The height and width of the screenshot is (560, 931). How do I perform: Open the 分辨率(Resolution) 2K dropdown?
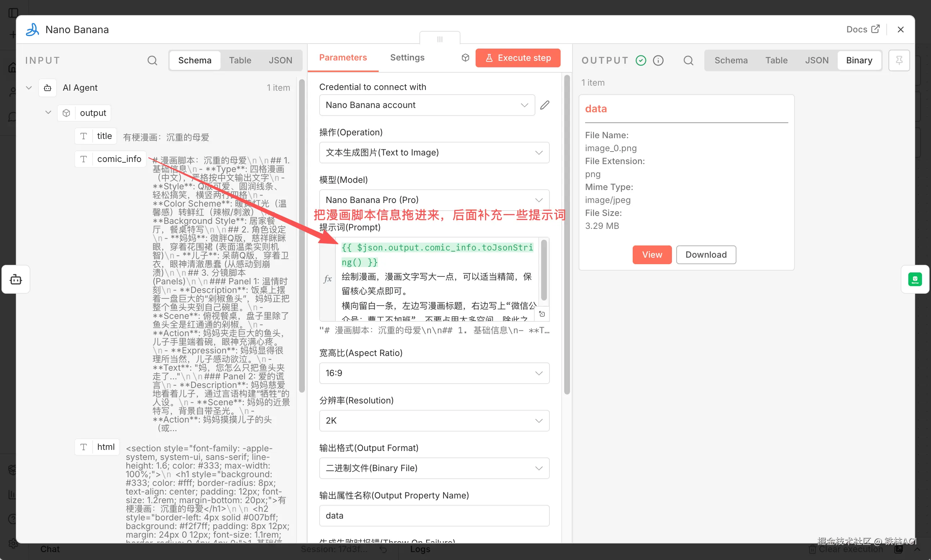434,420
